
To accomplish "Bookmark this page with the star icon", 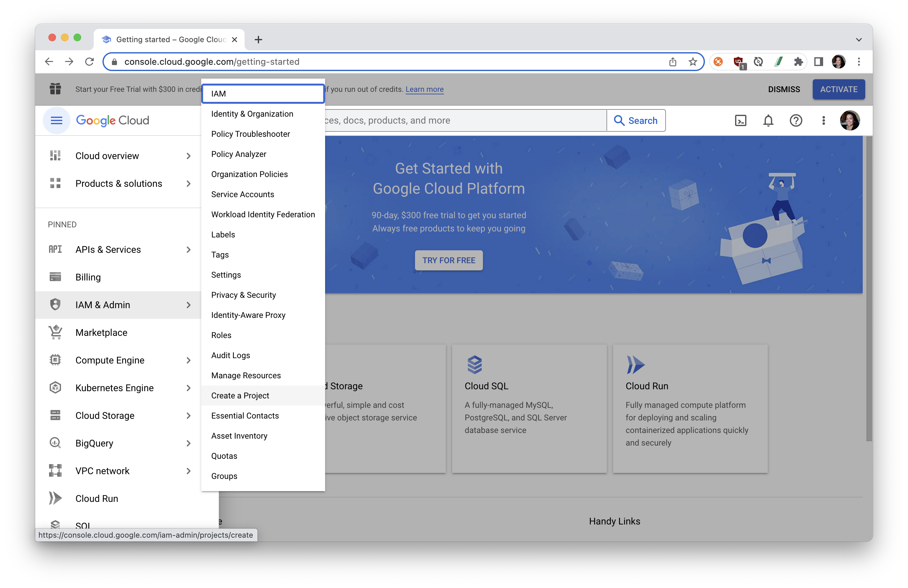I will point(693,61).
